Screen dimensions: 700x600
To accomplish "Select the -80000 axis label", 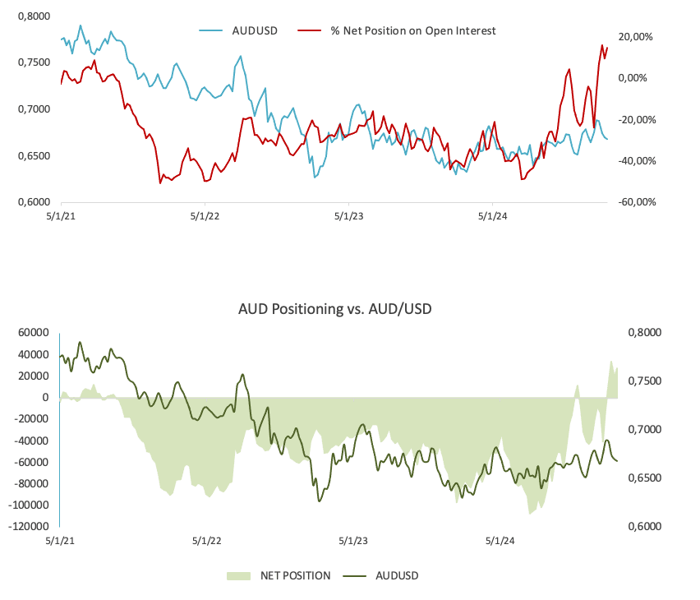I will click(31, 483).
